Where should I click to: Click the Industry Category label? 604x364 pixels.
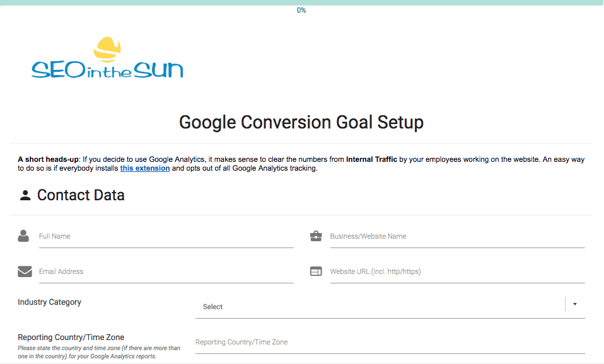(x=49, y=302)
